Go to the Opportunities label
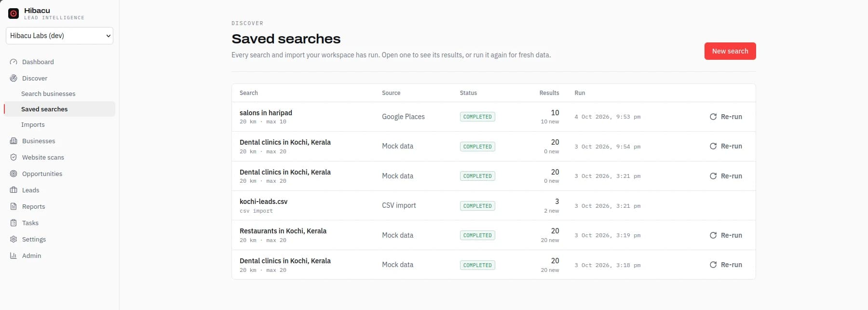Screen dimensions: 868x310 [42, 174]
